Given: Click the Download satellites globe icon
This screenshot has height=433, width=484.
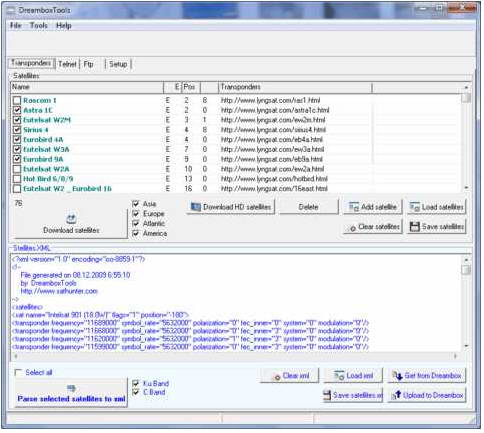Looking at the screenshot, I should [x=71, y=218].
